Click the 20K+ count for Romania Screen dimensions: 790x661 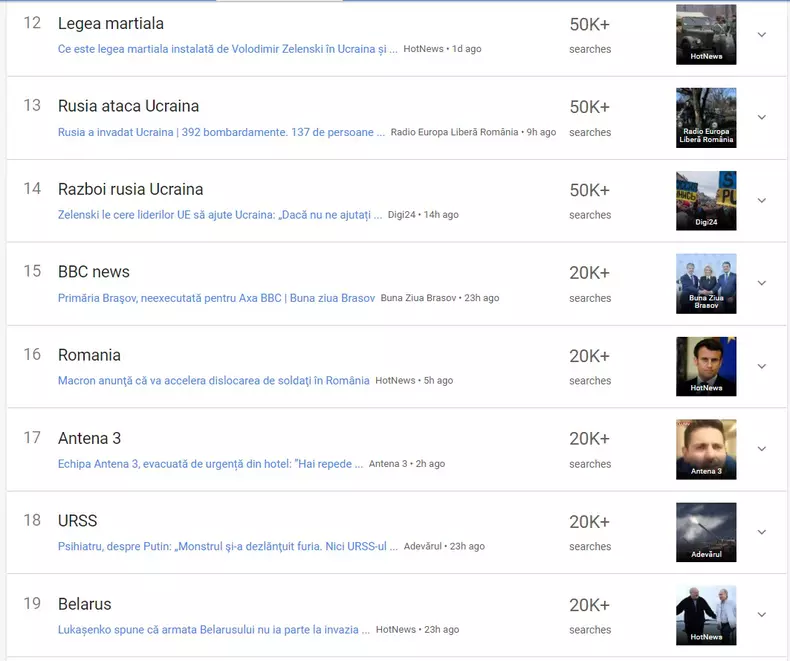(589, 356)
